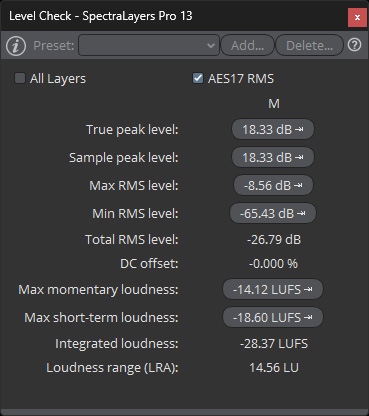Viewport: 369px width, 416px height.
Task: Click the Level Check window title bar
Action: click(173, 16)
